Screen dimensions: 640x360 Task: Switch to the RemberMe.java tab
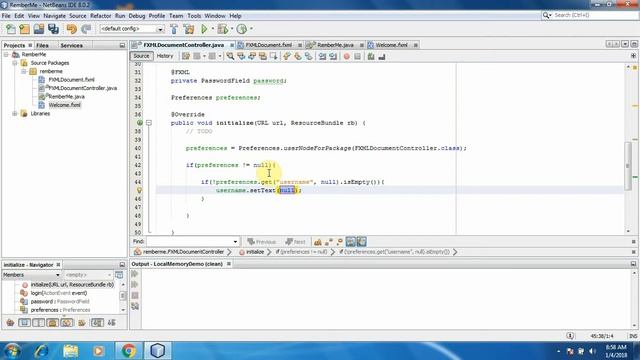pyautogui.click(x=335, y=45)
